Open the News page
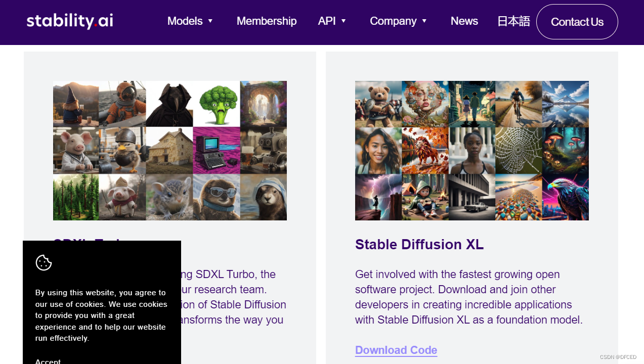Viewport: 644px width, 364px height. [x=464, y=21]
